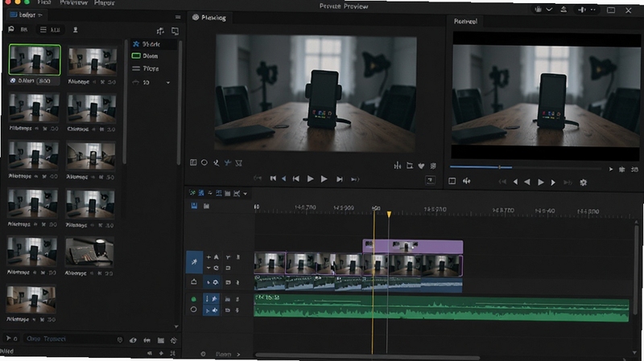Open the mixer sliders icon under the center viewer
This screenshot has width=644, height=361.
coord(397,166)
